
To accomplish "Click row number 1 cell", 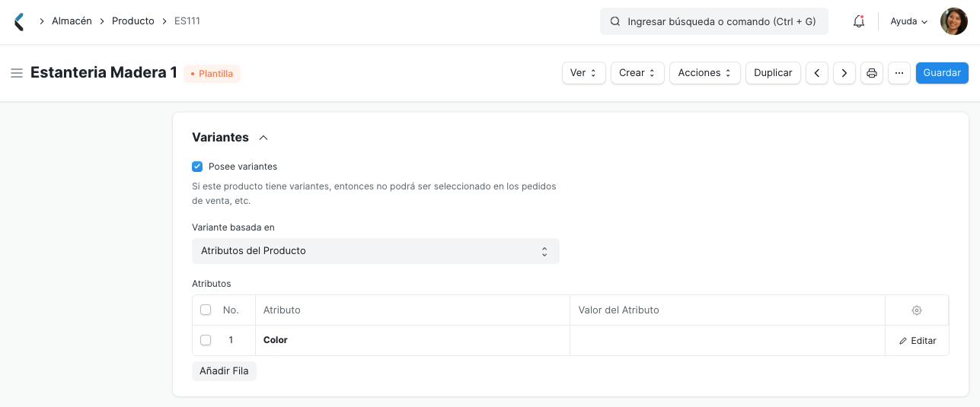I will [231, 340].
